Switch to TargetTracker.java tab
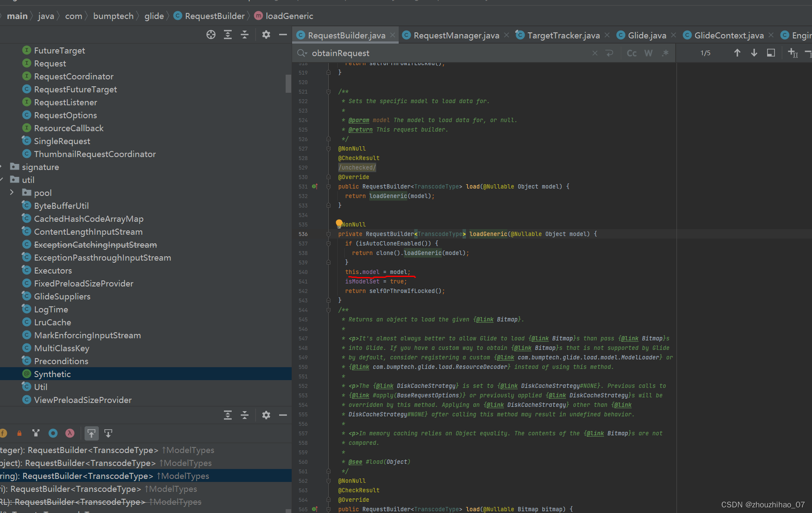Viewport: 812px width, 513px height. coord(563,35)
